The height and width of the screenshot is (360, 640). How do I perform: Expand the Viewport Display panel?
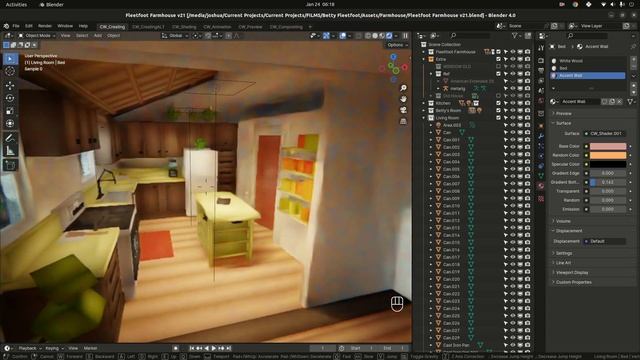[571, 273]
